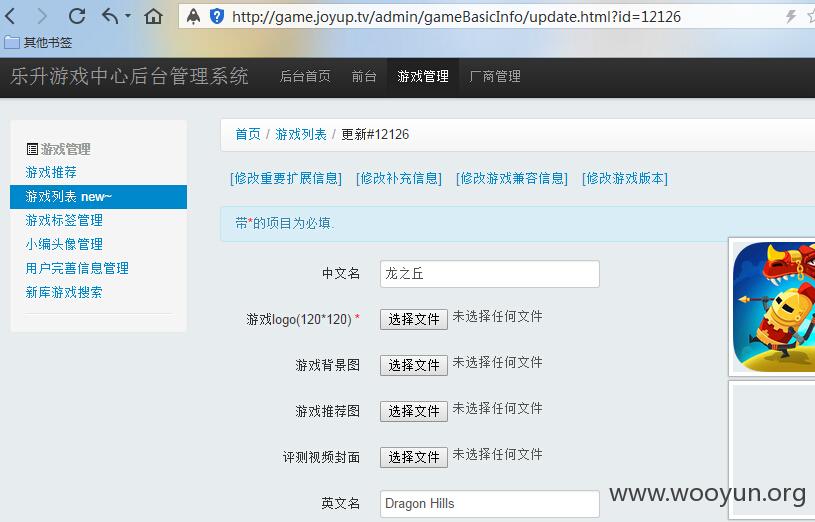The image size is (815, 522).
Task: Go to browser home page icon
Action: (153, 17)
